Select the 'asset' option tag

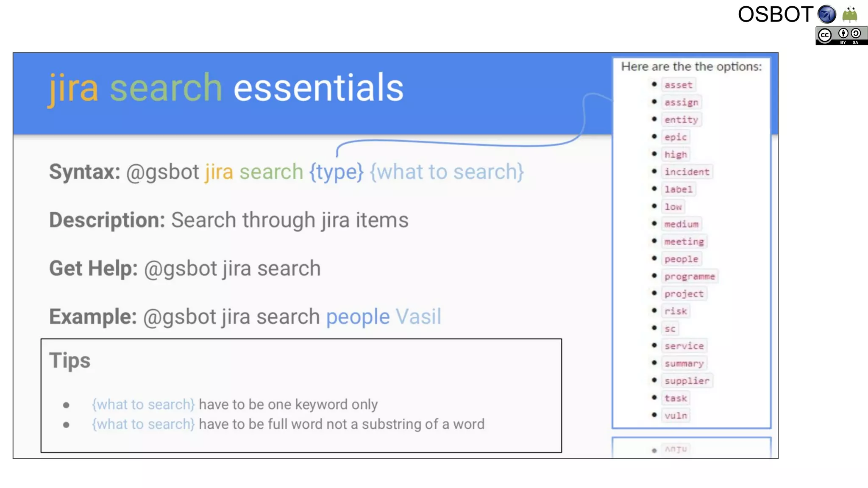(678, 85)
